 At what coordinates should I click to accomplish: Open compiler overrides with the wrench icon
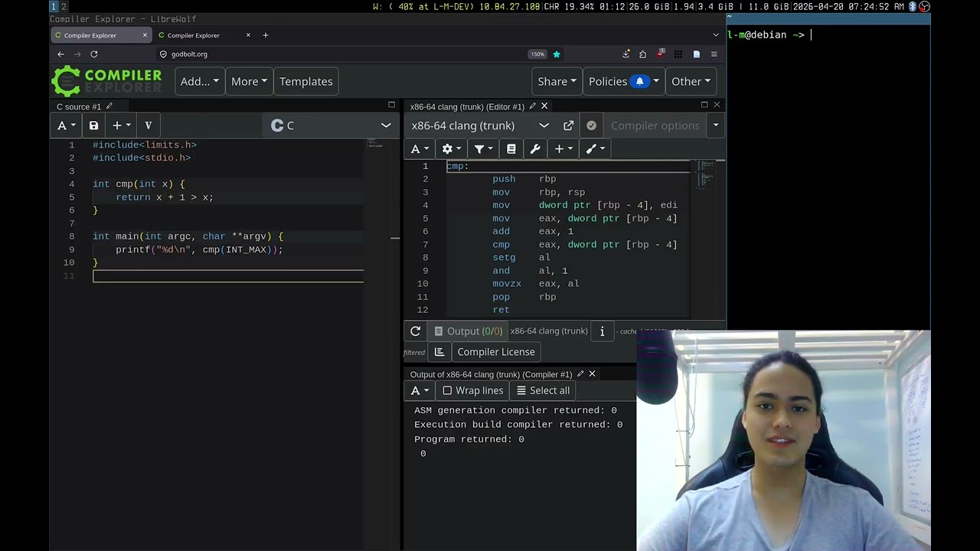click(x=535, y=149)
